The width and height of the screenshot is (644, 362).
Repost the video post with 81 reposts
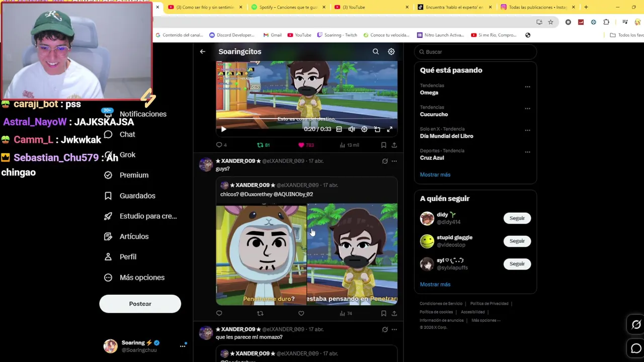click(263, 145)
